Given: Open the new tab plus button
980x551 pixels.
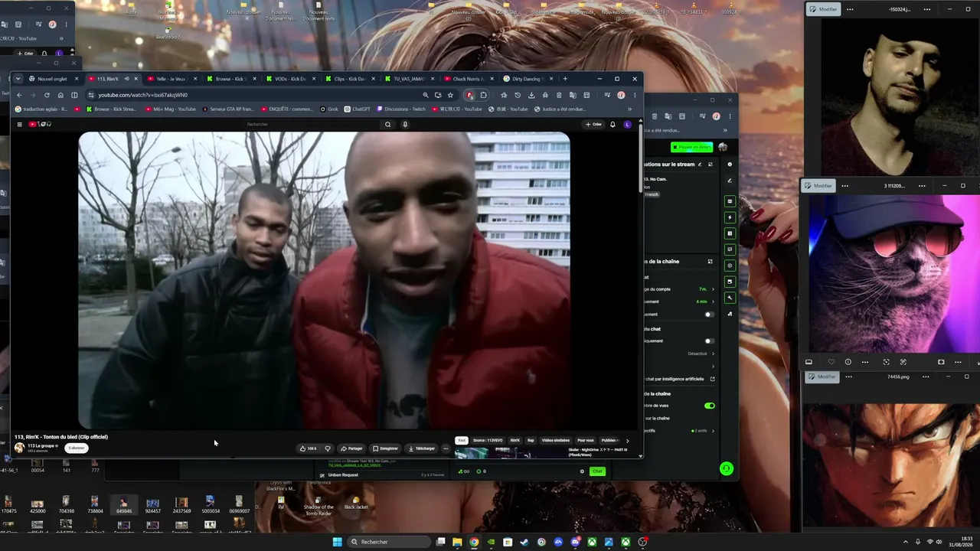Looking at the screenshot, I should [565, 79].
